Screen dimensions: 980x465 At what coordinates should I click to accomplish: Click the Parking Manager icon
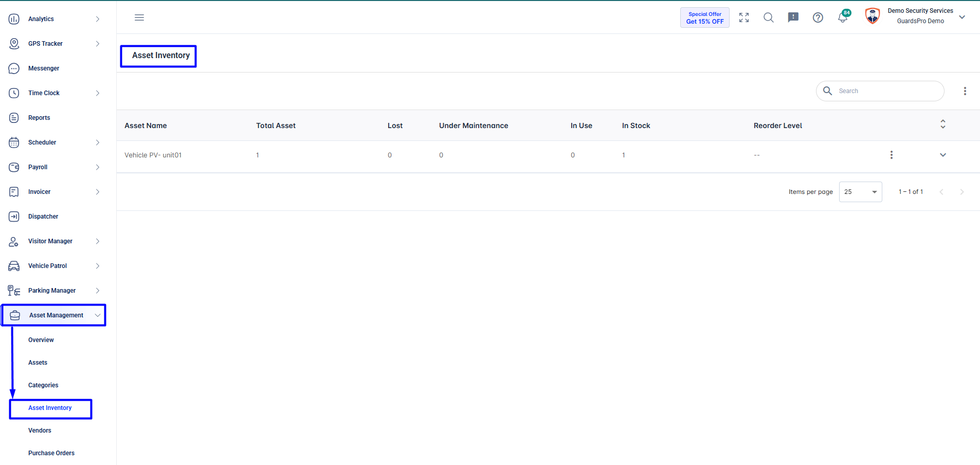tap(14, 291)
